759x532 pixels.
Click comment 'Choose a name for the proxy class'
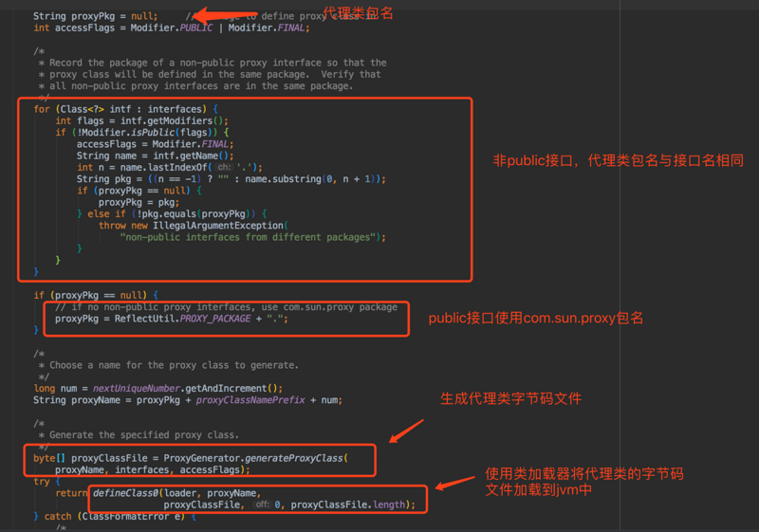tap(169, 365)
